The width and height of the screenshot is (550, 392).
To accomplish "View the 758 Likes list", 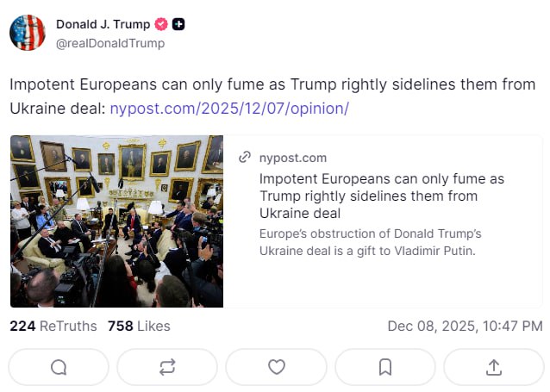I will pos(139,326).
